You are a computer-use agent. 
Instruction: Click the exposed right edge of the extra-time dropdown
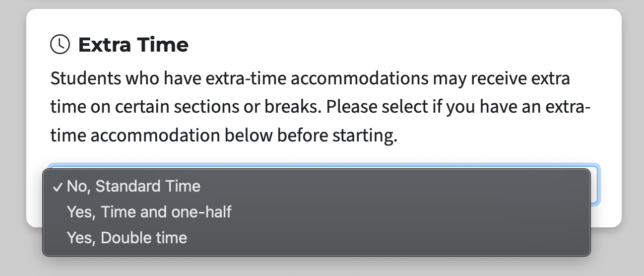(x=595, y=185)
